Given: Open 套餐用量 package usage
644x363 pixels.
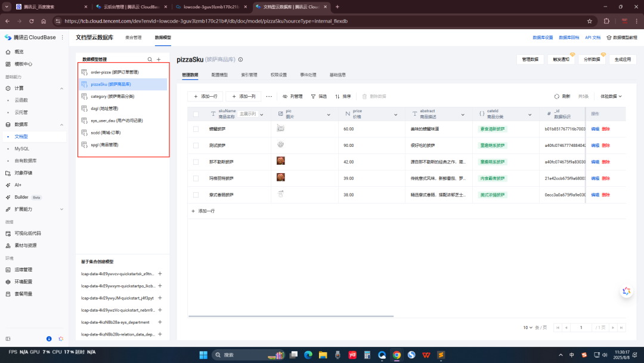Looking at the screenshot, I should coord(23,294).
